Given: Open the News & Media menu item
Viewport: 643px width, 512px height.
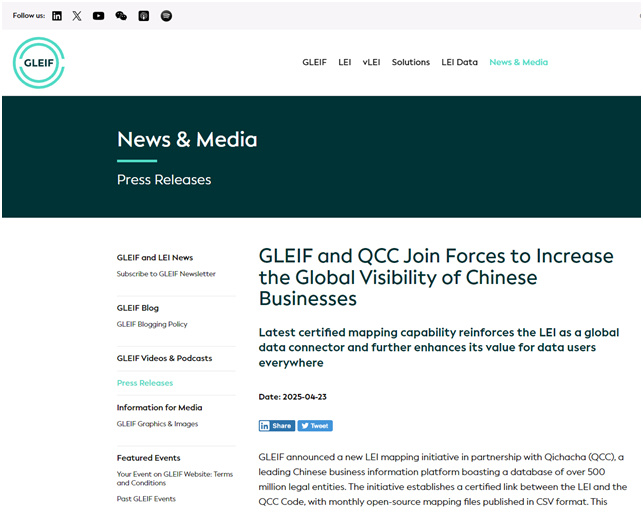Looking at the screenshot, I should click(518, 62).
